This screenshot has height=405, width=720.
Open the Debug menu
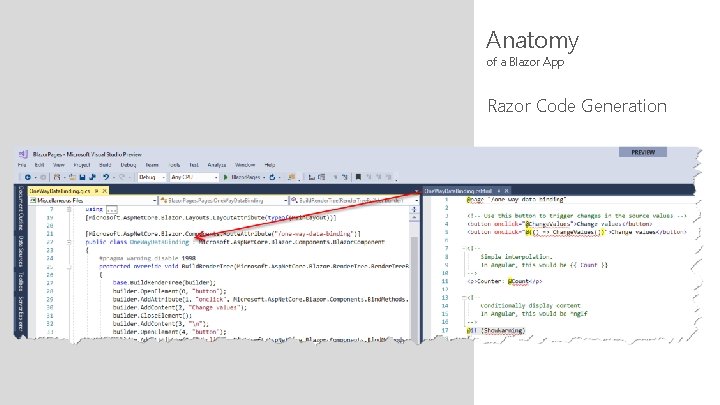point(128,165)
